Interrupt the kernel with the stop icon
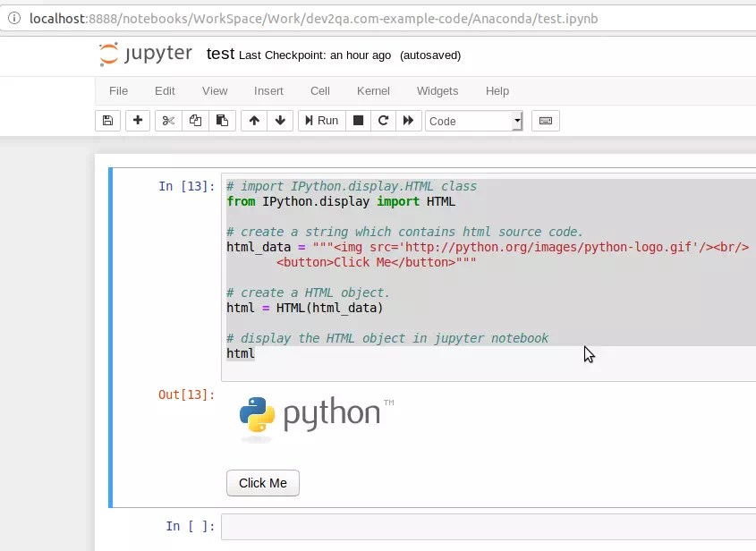This screenshot has width=756, height=551. click(357, 120)
